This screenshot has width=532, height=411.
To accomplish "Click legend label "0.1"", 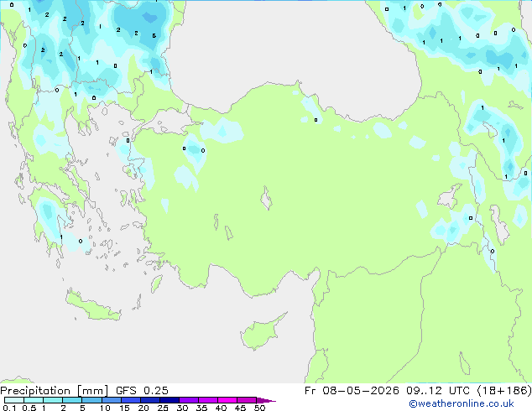I will 9,408.
